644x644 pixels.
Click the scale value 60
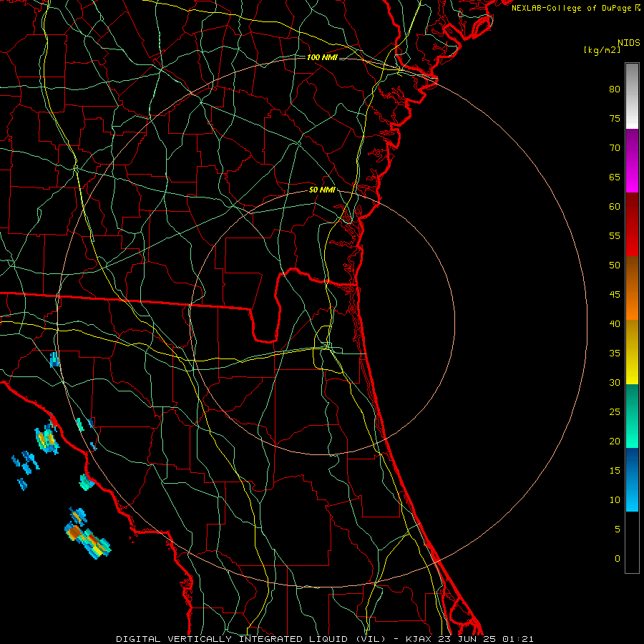[615, 207]
